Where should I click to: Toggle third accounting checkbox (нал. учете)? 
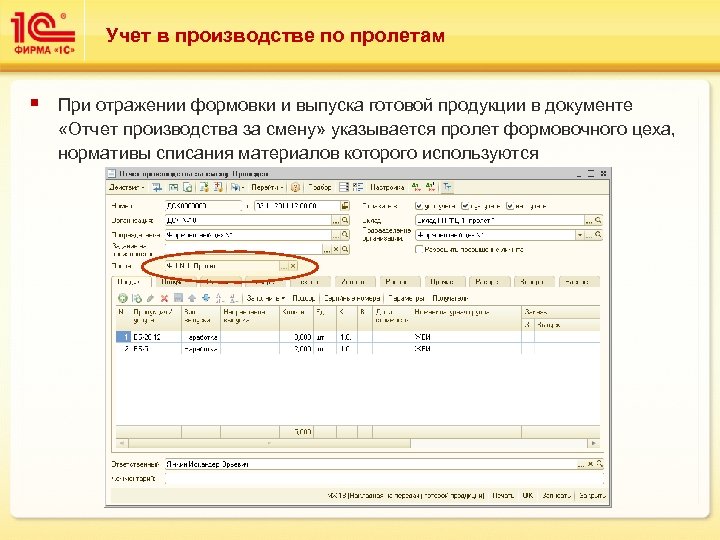point(510,206)
